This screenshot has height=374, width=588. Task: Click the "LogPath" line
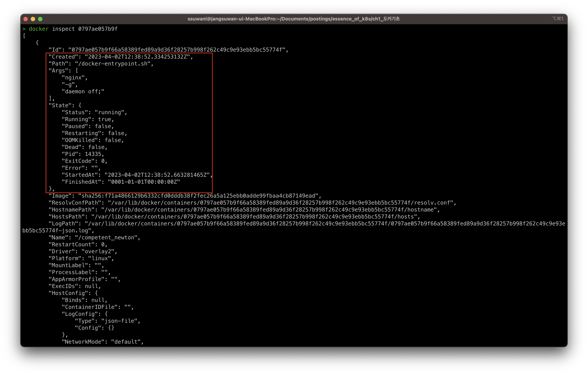pyautogui.click(x=307, y=224)
